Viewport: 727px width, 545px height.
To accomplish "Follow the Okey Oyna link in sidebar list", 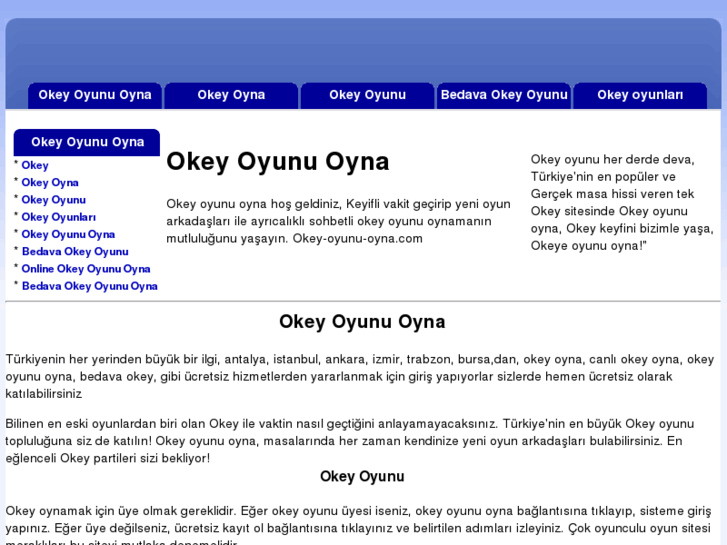I will pos(50,182).
